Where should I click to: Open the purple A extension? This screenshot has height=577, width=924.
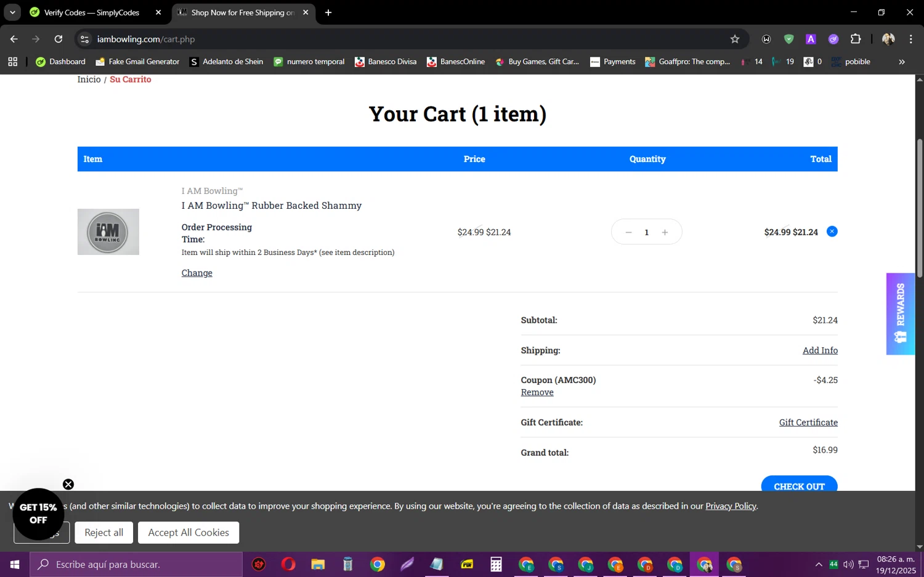pos(811,39)
